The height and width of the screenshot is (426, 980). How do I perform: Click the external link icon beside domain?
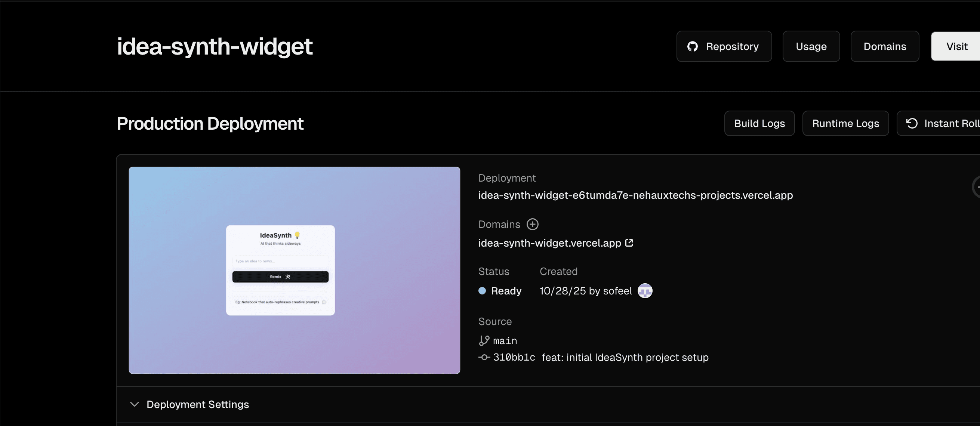pyautogui.click(x=629, y=243)
